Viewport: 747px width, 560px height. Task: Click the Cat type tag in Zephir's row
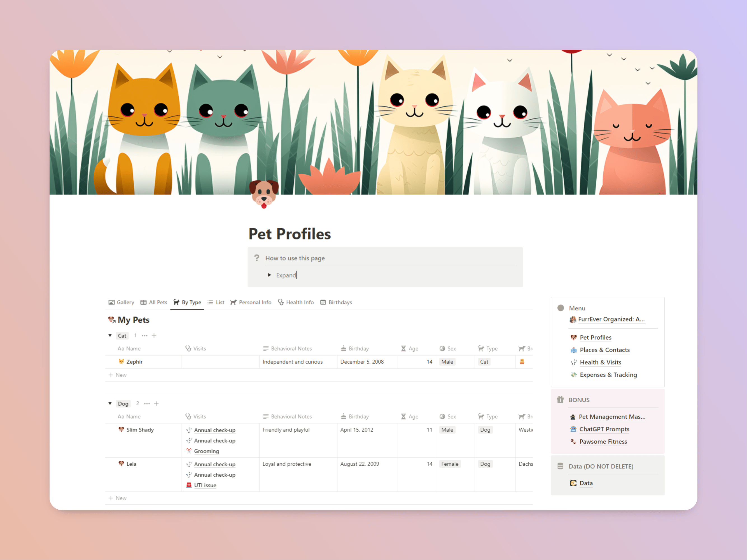pos(484,362)
